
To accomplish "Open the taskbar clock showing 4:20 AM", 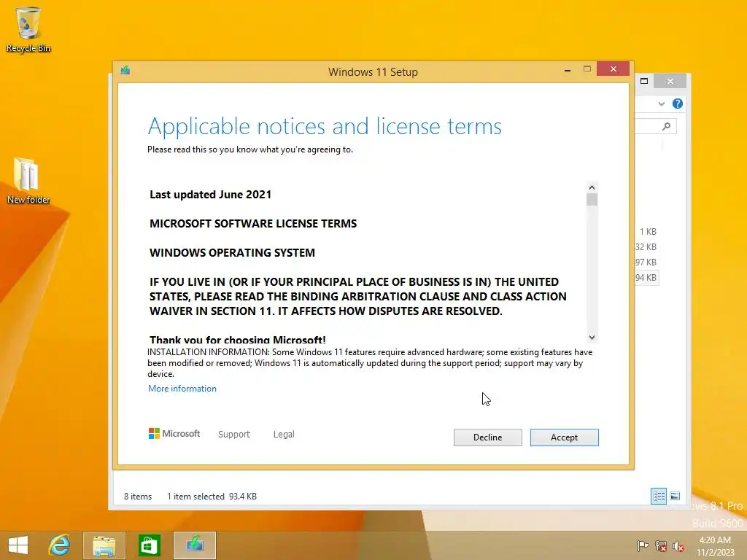I will pyautogui.click(x=715, y=546).
